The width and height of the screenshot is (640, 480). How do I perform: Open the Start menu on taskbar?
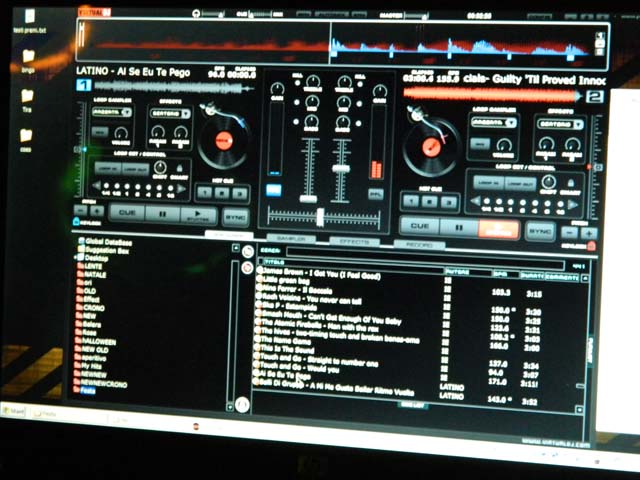coord(14,412)
